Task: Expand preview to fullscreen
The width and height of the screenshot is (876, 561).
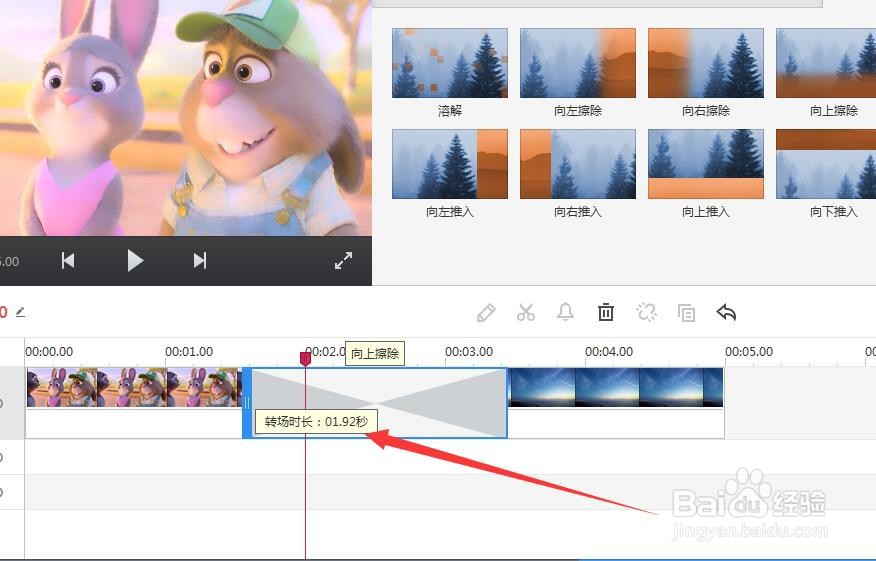Action: point(343,260)
